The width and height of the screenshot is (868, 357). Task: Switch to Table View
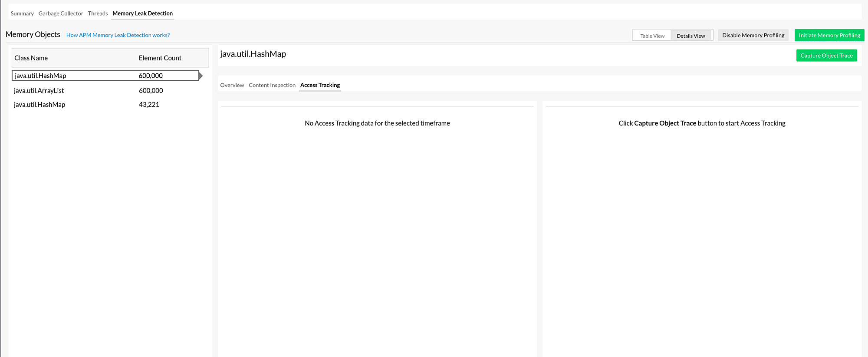click(x=652, y=36)
